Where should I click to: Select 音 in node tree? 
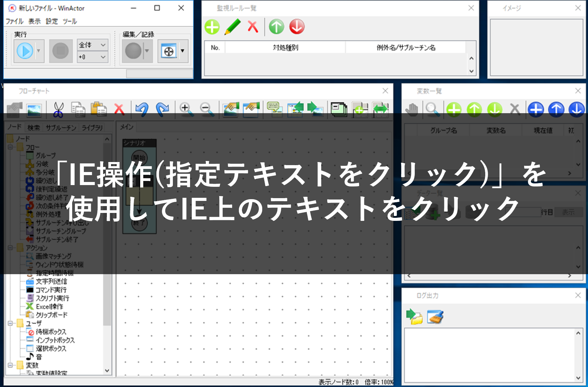point(39,357)
